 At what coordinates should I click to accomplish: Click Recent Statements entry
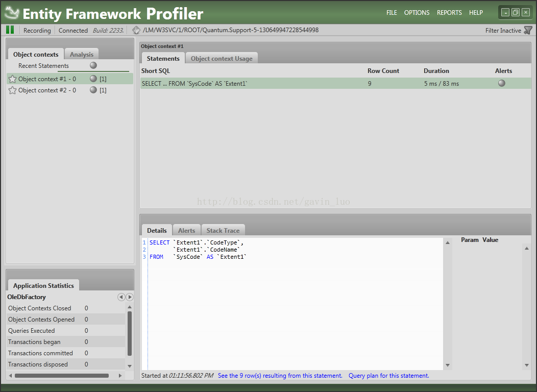(43, 66)
